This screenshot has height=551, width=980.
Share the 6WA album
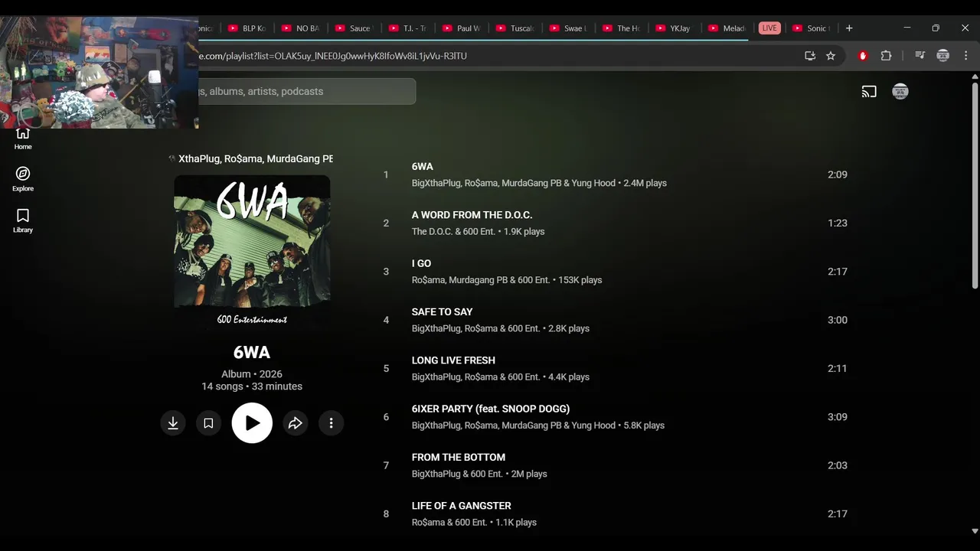point(296,423)
